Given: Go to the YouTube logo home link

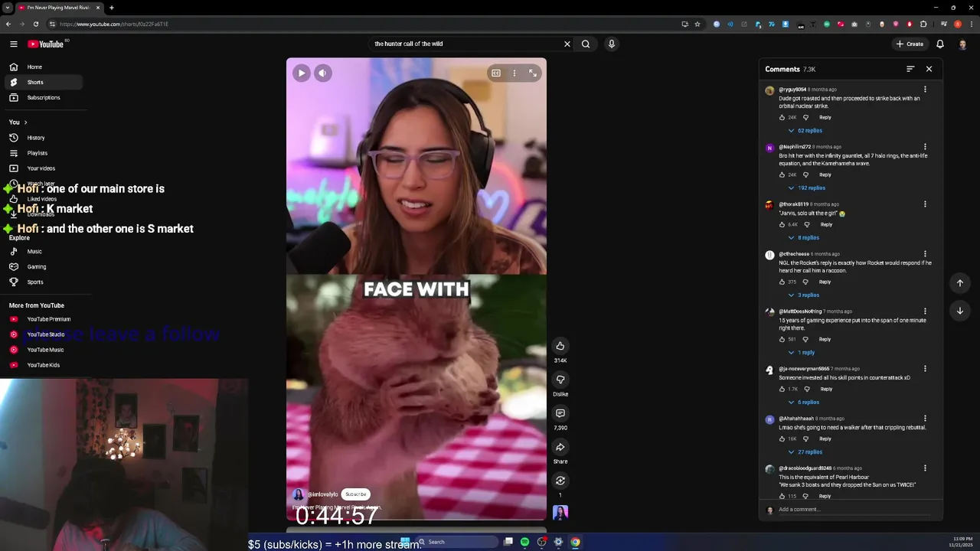Looking at the screenshot, I should [45, 44].
